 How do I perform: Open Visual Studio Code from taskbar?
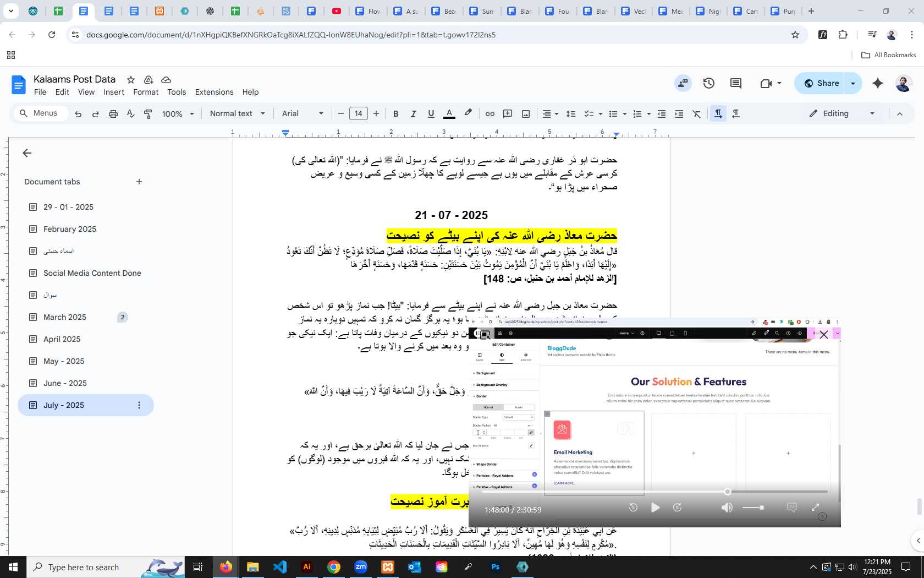pos(280,567)
